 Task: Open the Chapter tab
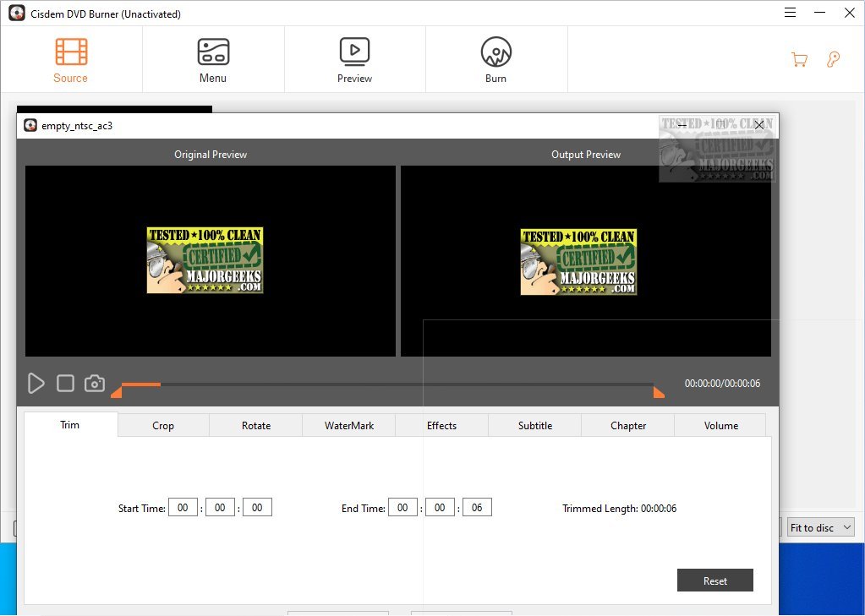628,426
